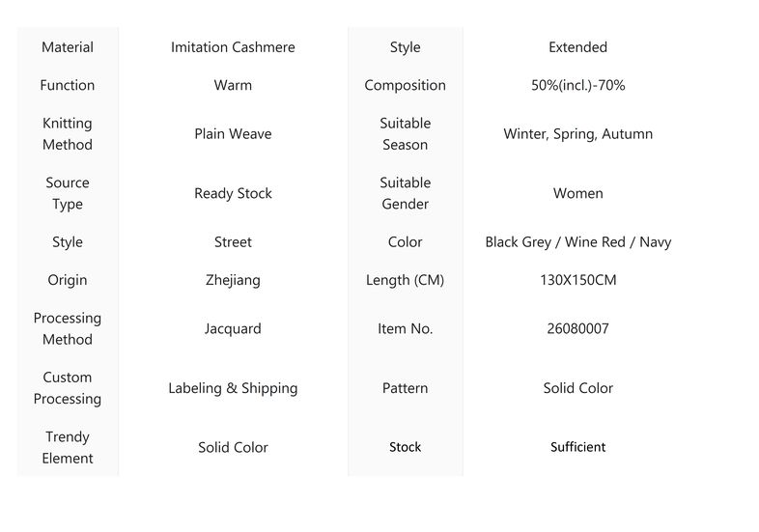The height and width of the screenshot is (532, 759).
Task: Click the Ready Stock value
Action: [233, 193]
